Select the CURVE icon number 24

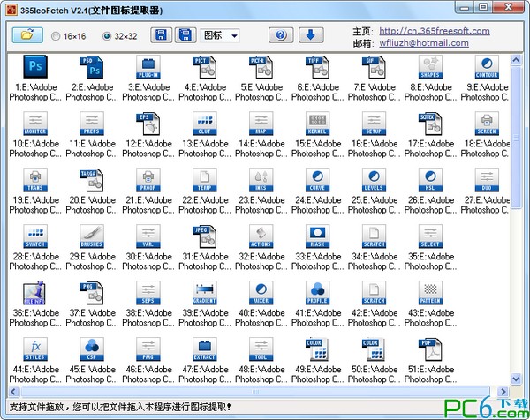click(317, 180)
